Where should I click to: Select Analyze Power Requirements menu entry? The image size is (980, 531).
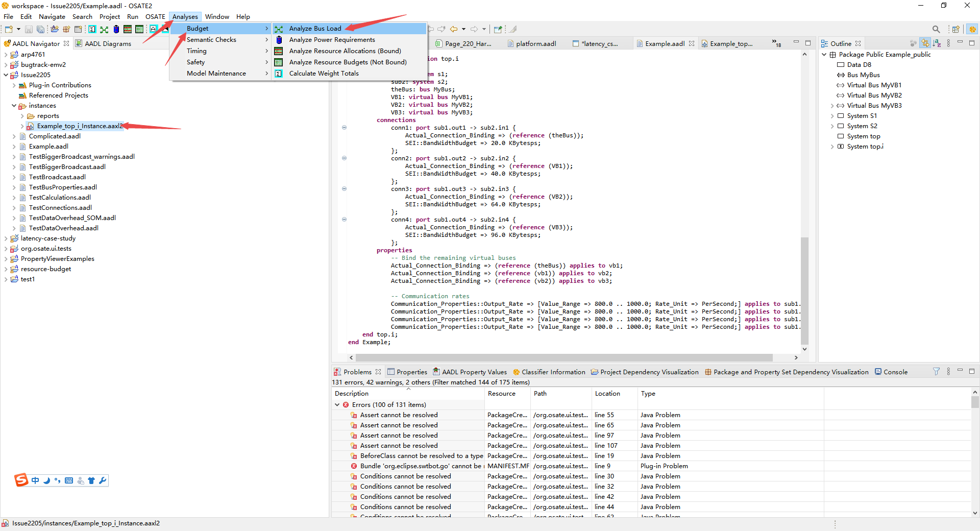[x=332, y=40]
